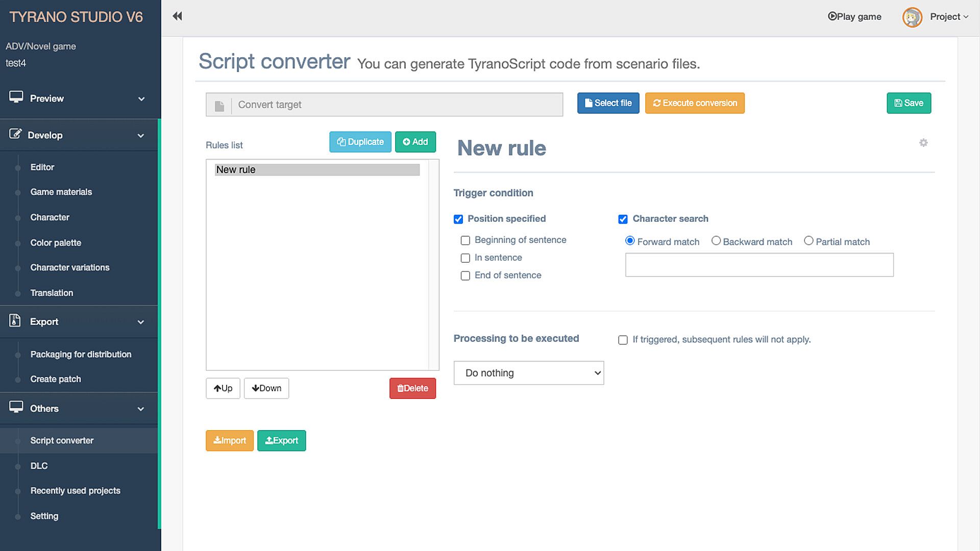This screenshot has height=551, width=980.
Task: Collapse sidebar with double-arrow icon
Action: [177, 16]
